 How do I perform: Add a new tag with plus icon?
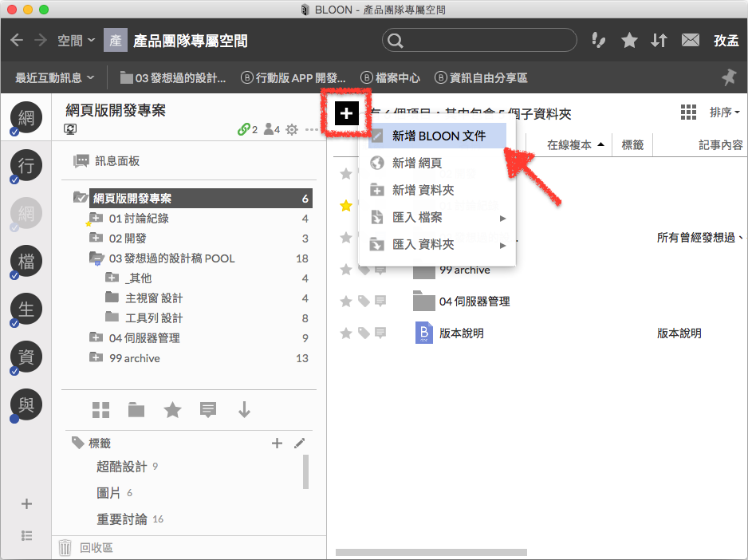coord(277,443)
